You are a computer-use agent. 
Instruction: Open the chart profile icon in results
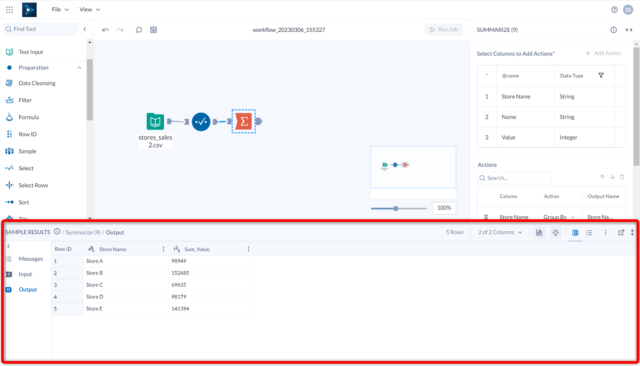539,233
